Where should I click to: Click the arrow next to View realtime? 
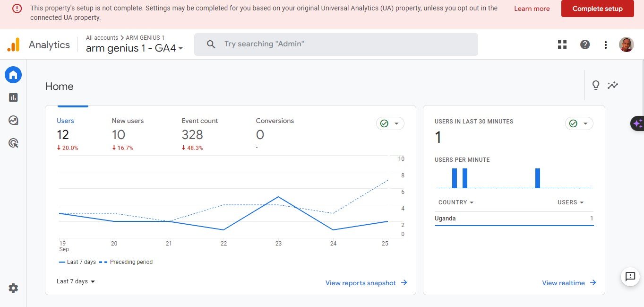[x=593, y=282]
